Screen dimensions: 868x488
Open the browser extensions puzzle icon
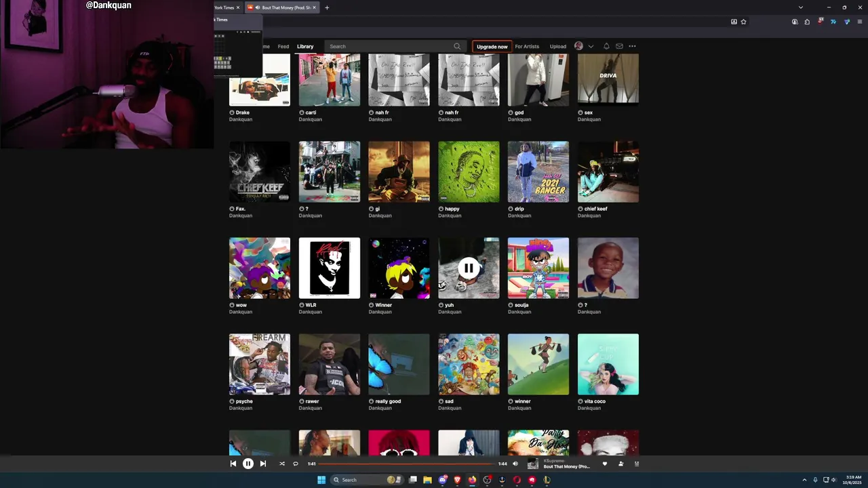pyautogui.click(x=807, y=22)
